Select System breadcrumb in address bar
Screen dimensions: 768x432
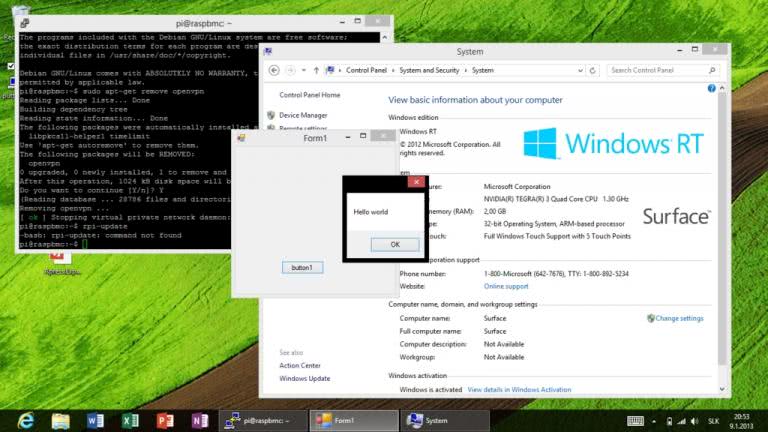[482, 71]
